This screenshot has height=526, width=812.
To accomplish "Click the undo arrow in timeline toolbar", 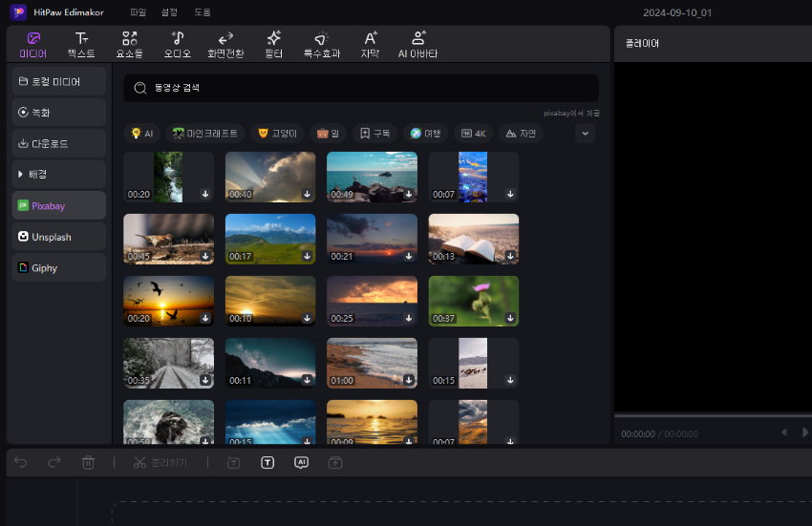I will click(x=21, y=462).
